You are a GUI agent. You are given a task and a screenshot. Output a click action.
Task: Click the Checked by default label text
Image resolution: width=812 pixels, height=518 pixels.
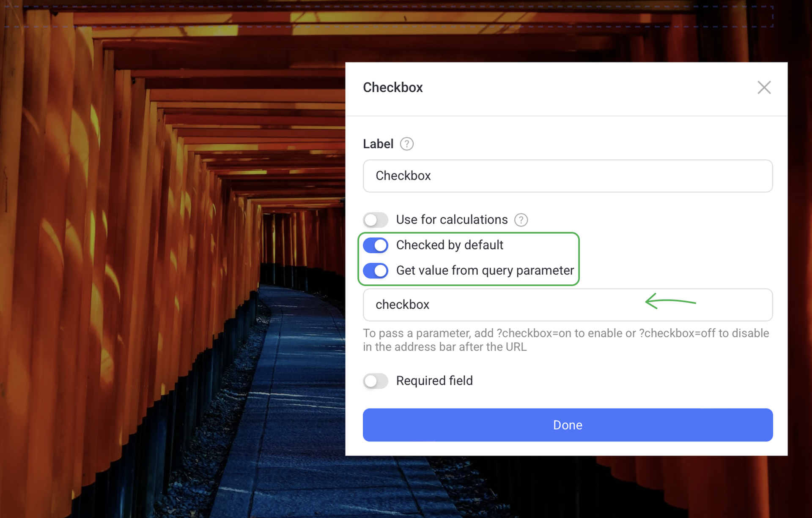pos(449,245)
